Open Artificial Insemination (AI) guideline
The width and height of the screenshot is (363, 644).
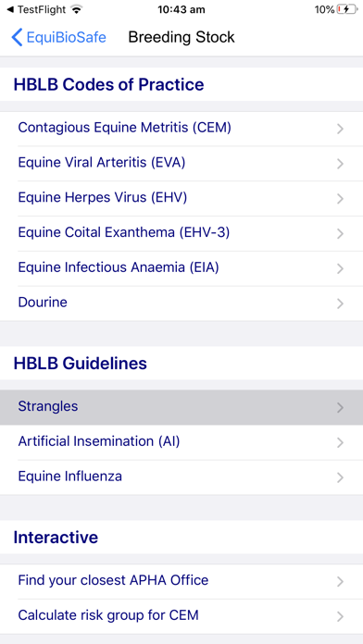coord(181,442)
